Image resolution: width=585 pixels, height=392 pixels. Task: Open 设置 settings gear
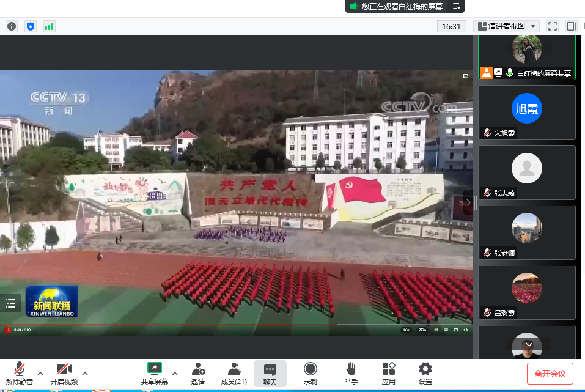[x=425, y=374]
